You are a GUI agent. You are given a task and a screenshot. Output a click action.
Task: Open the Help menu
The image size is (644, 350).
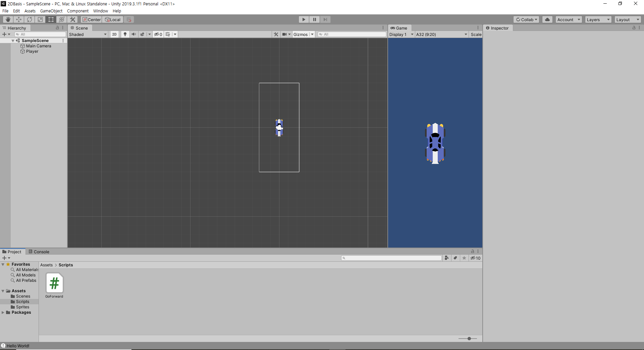tap(117, 11)
